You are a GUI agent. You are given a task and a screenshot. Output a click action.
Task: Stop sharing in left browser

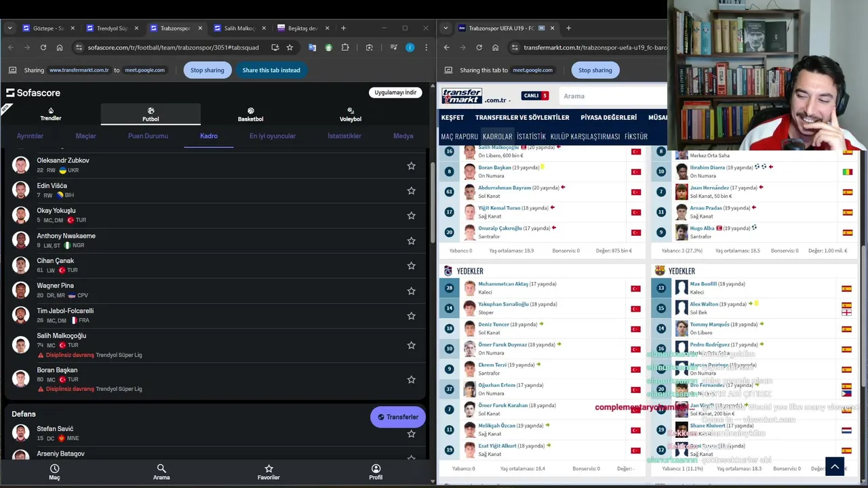[207, 70]
